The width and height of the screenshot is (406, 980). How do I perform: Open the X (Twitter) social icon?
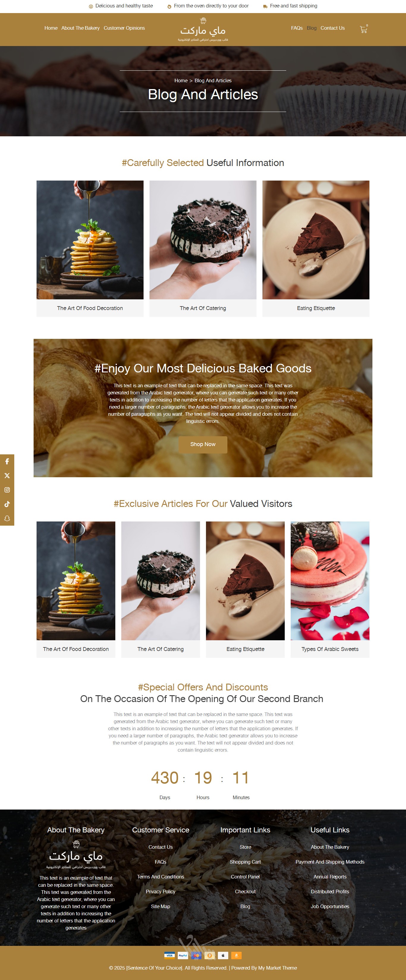[7, 475]
